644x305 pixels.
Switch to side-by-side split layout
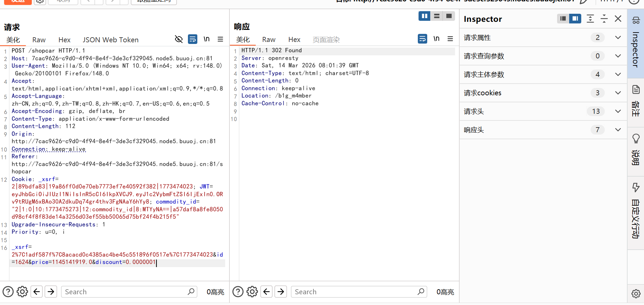pos(424,16)
